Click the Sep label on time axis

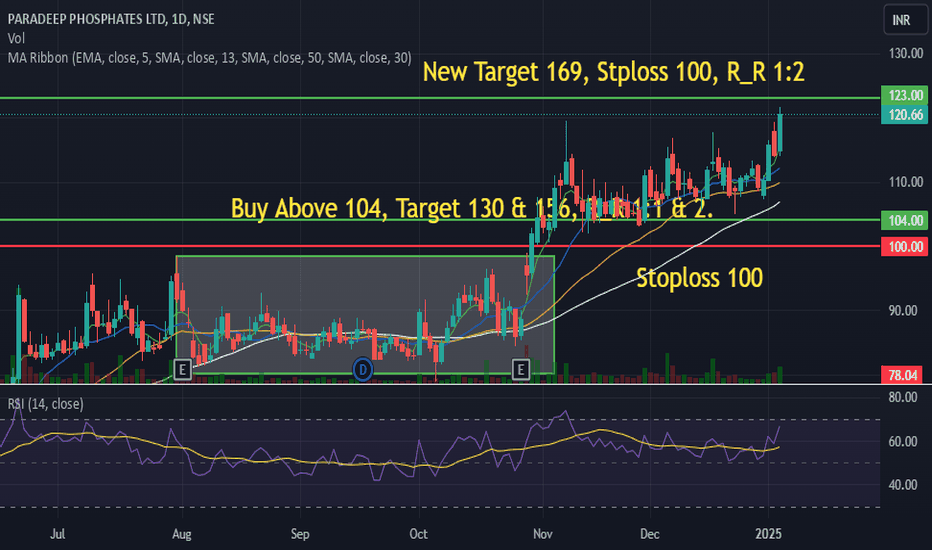point(300,534)
